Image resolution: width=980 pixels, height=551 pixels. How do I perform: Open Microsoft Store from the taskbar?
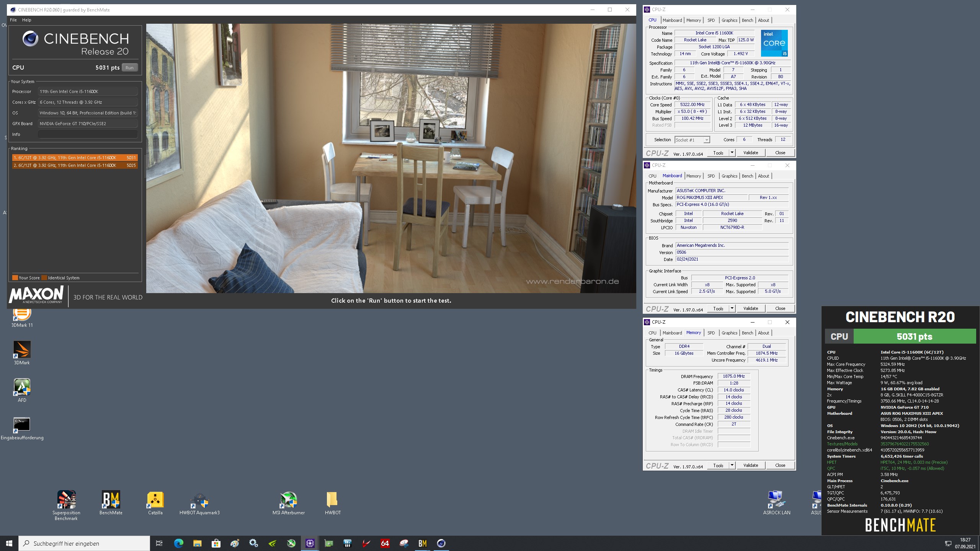(x=216, y=543)
